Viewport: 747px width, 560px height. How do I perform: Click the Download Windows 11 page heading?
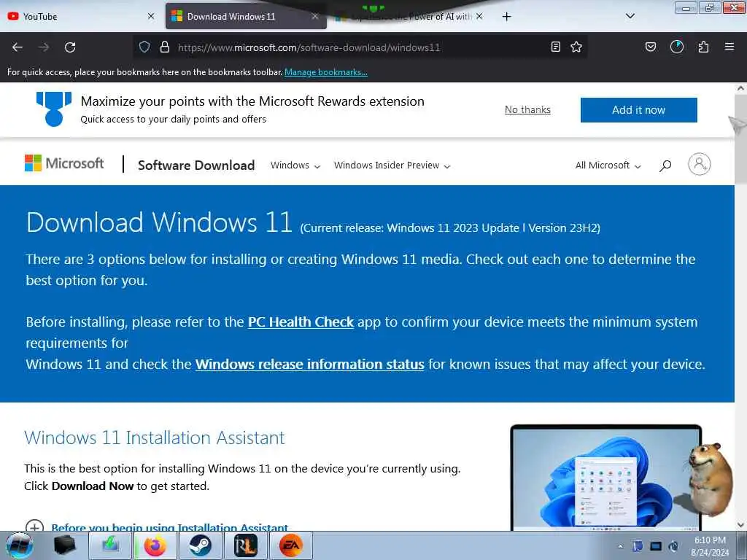159,222
